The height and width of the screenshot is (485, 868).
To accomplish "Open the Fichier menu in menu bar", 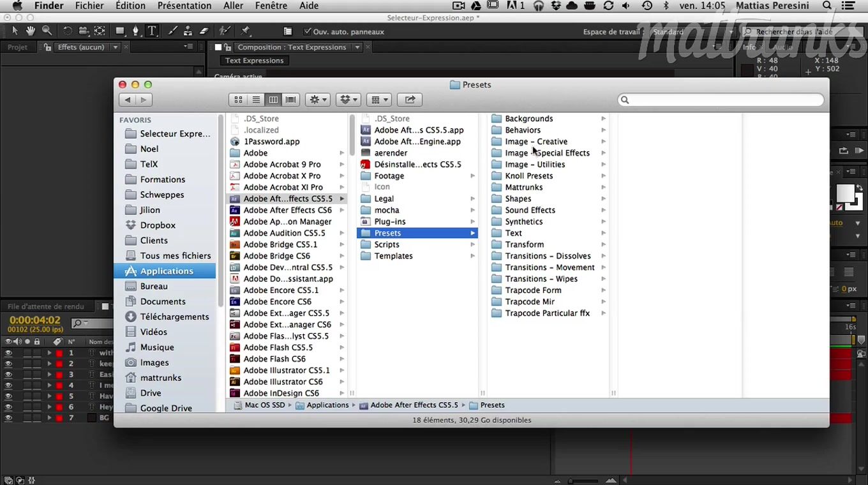I will 89,6.
